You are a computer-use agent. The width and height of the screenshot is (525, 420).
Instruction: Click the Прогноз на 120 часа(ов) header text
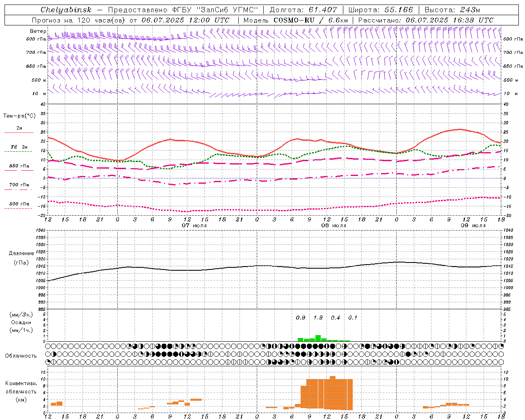click(79, 20)
